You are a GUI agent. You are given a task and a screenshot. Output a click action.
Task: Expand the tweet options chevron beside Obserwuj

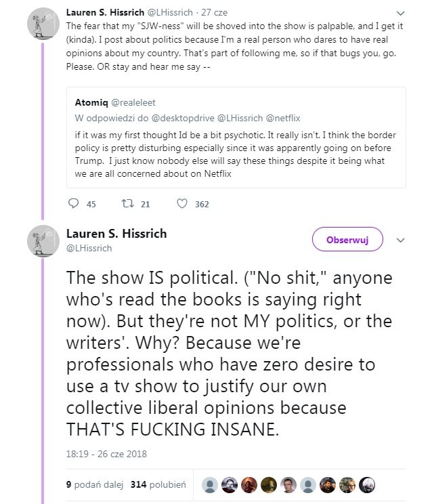(400, 240)
